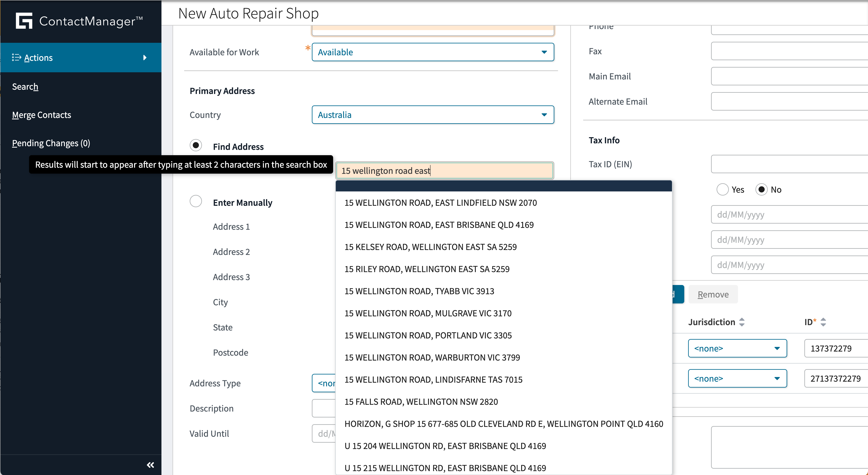Click the Actions list icon
Screen dimensions: 868x475
(x=16, y=57)
